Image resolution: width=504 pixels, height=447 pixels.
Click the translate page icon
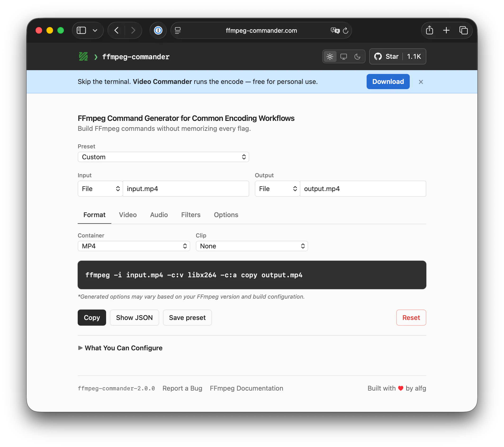tap(335, 30)
